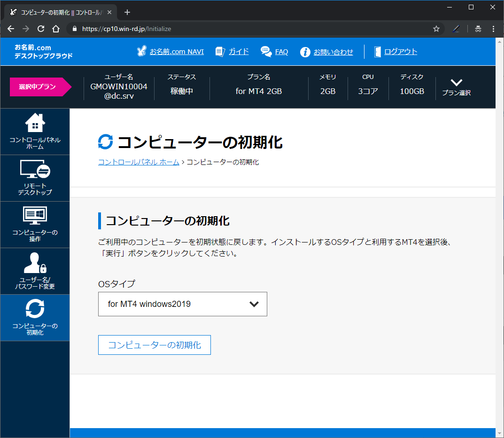Screen dimensions: 504x438
Task: Go back to previous browser page
Action: click(11, 29)
